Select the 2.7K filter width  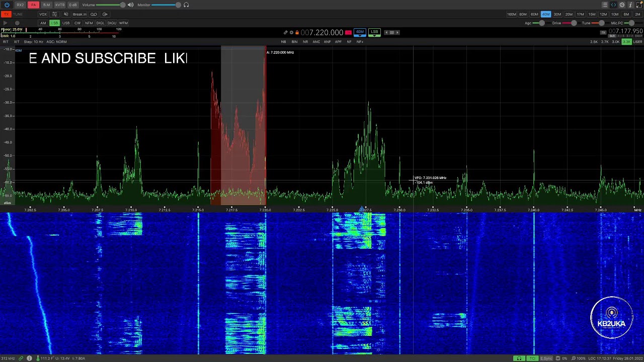[x=605, y=42]
